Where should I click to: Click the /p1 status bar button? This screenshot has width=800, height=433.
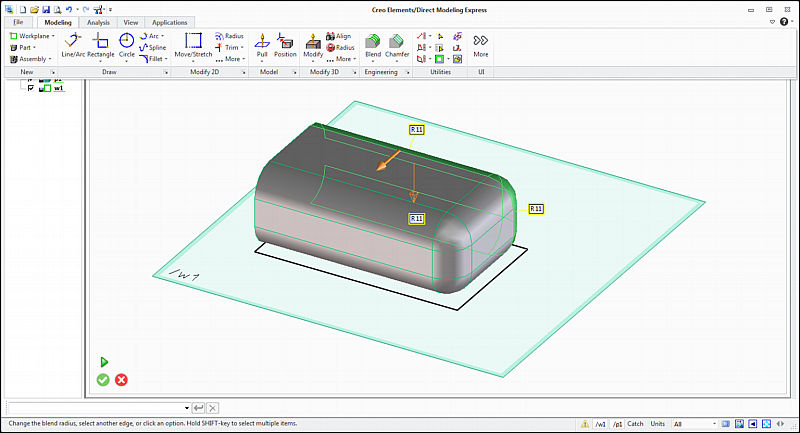tap(617, 424)
